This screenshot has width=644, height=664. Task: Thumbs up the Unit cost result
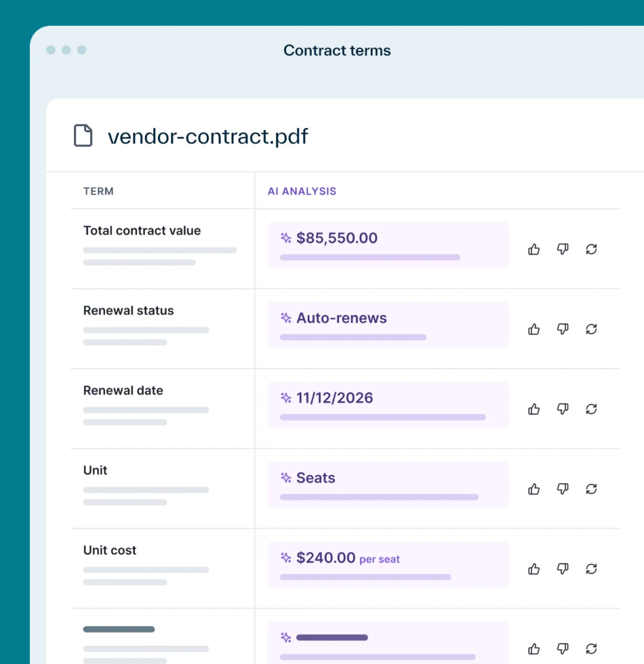pyautogui.click(x=534, y=569)
